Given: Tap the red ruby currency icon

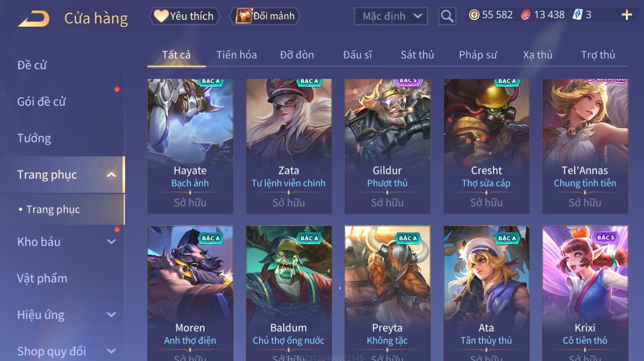Looking at the screenshot, I should click(525, 15).
